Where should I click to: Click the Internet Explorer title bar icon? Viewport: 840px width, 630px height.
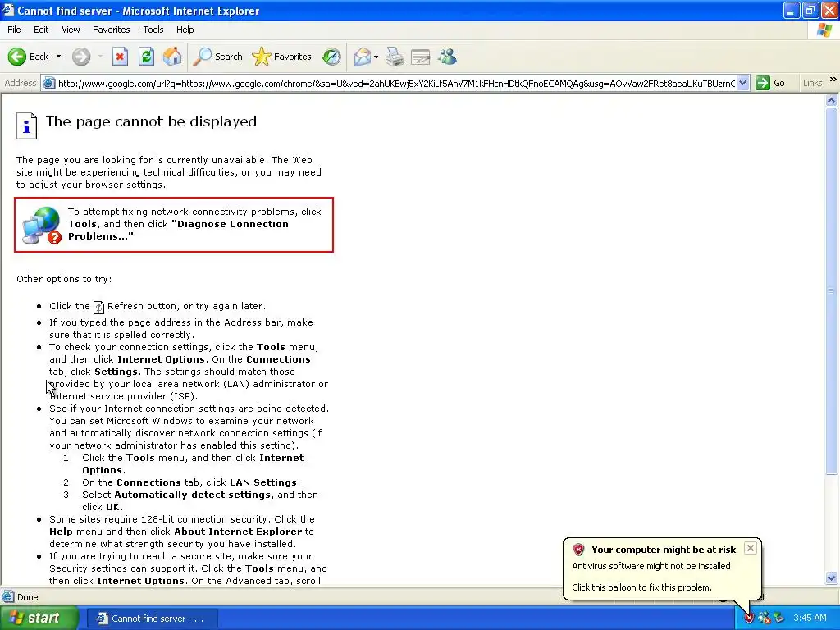click(x=7, y=10)
